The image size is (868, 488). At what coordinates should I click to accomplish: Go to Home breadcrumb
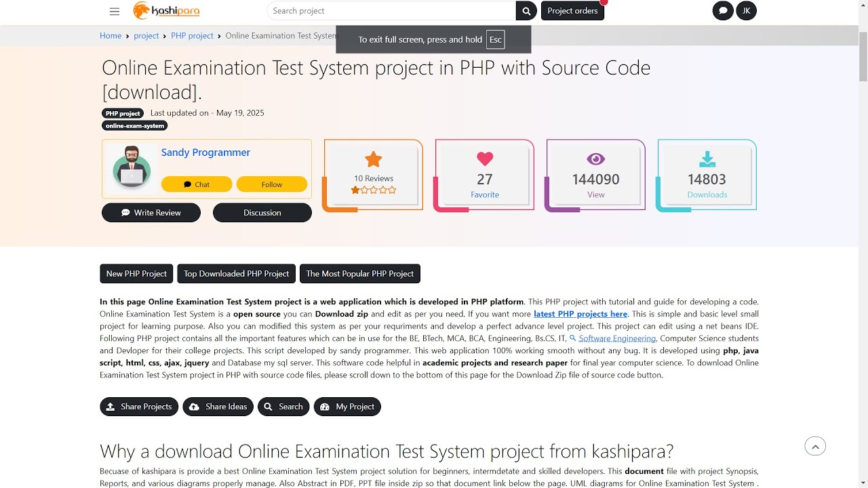point(111,36)
